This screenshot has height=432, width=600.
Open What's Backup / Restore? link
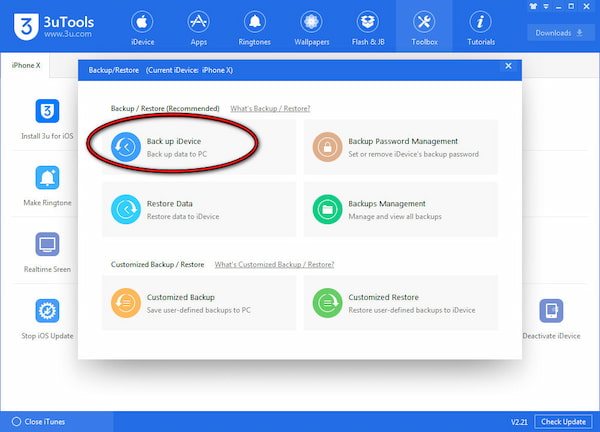tap(270, 109)
